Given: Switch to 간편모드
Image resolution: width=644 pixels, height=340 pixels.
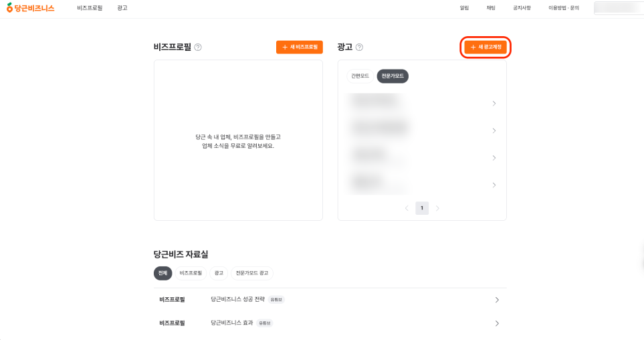Looking at the screenshot, I should tap(360, 76).
